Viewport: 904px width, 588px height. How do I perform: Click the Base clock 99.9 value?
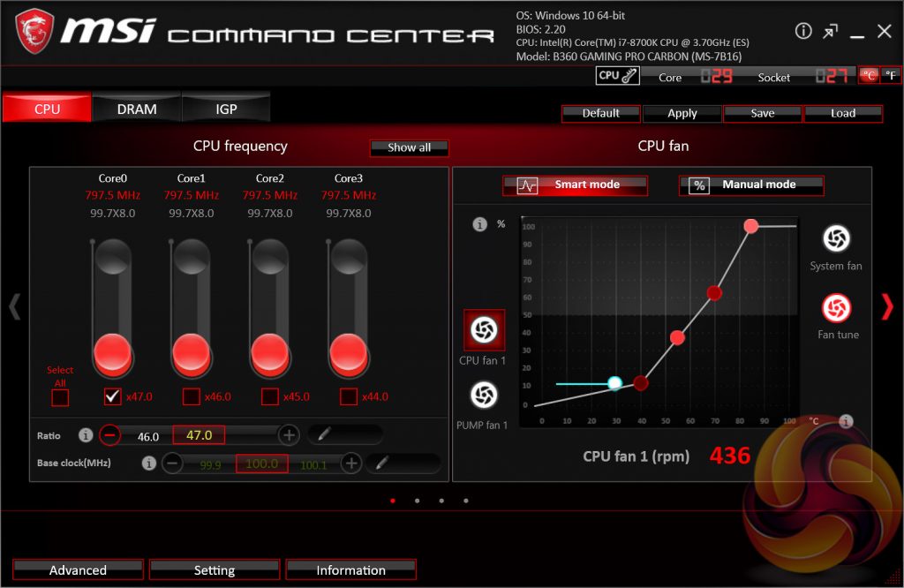[210, 465]
